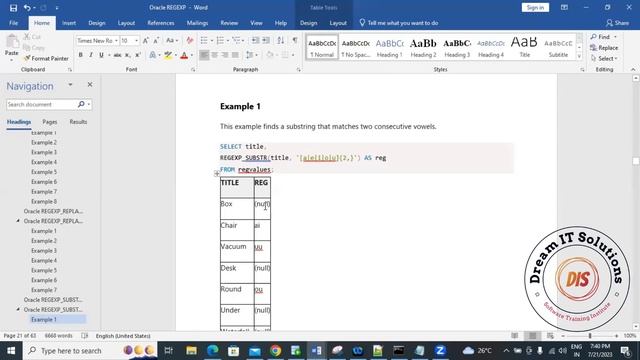Click the Increase Font Size icon
Screen dimensions: 640x360
(146, 40)
